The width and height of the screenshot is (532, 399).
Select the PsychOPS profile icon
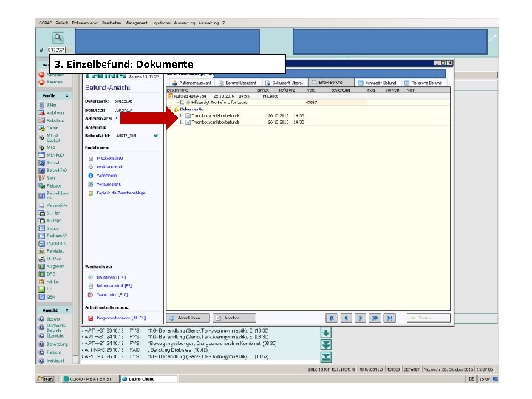point(41,244)
